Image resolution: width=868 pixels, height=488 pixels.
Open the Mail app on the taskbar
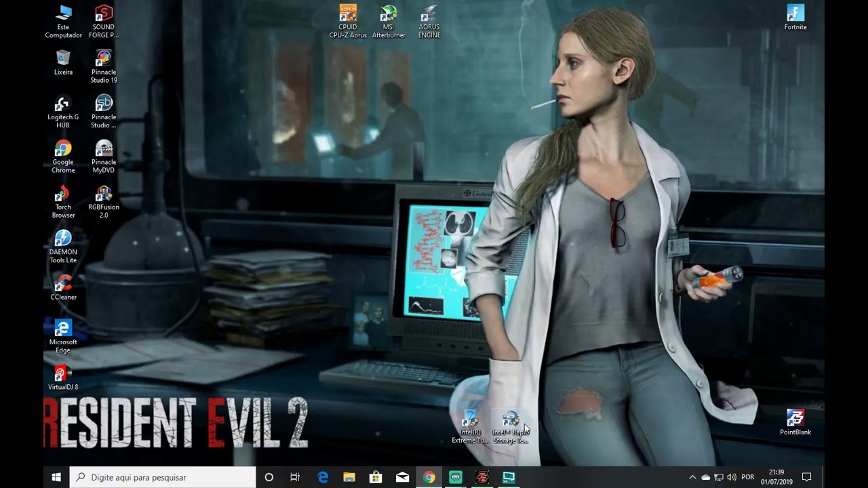(402, 477)
